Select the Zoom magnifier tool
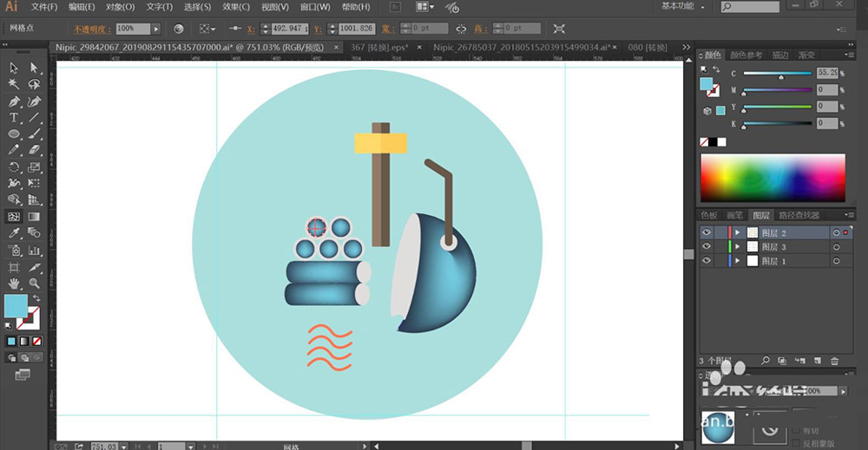Image resolution: width=868 pixels, height=450 pixels. tap(34, 284)
